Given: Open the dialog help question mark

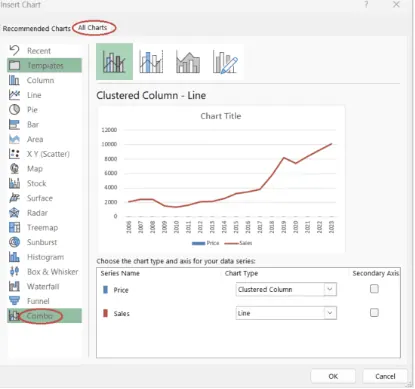Looking at the screenshot, I should pos(366,5).
